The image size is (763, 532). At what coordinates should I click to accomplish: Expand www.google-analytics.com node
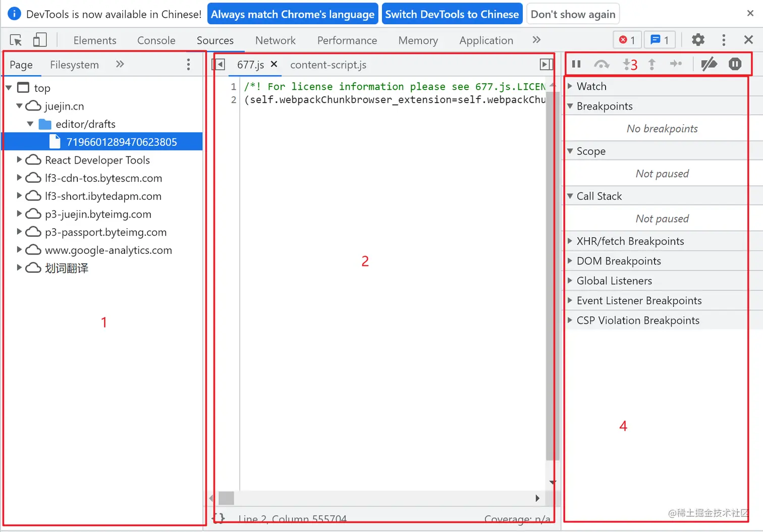[19, 249]
